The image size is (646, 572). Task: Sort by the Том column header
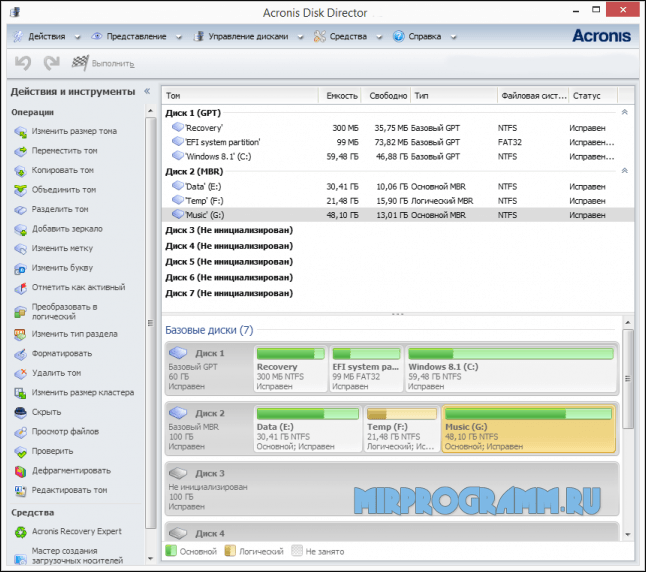240,96
